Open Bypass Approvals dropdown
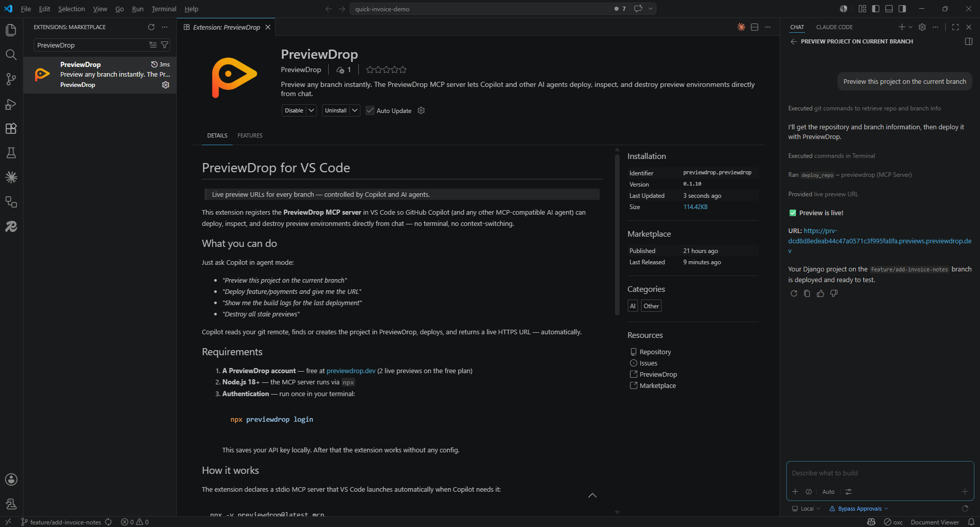The height and width of the screenshot is (527, 980). pyautogui.click(x=859, y=509)
